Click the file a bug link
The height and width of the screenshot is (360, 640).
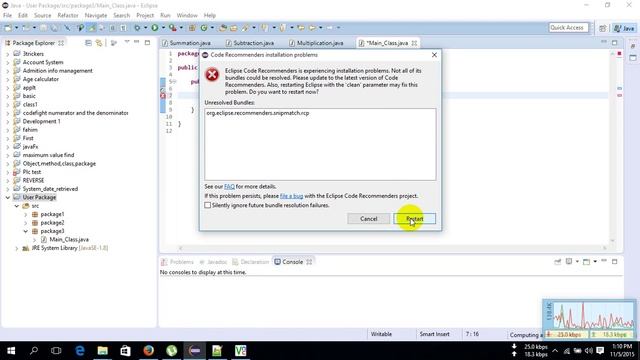coord(291,196)
